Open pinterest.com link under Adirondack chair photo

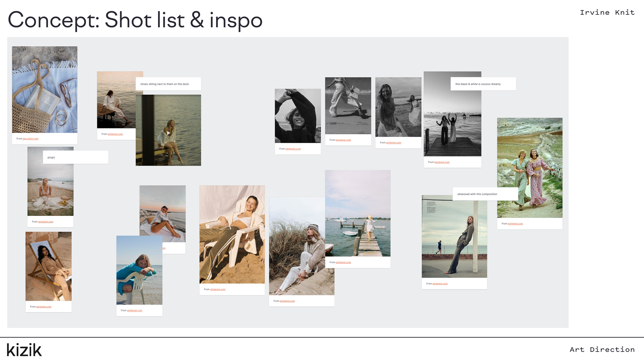click(218, 289)
